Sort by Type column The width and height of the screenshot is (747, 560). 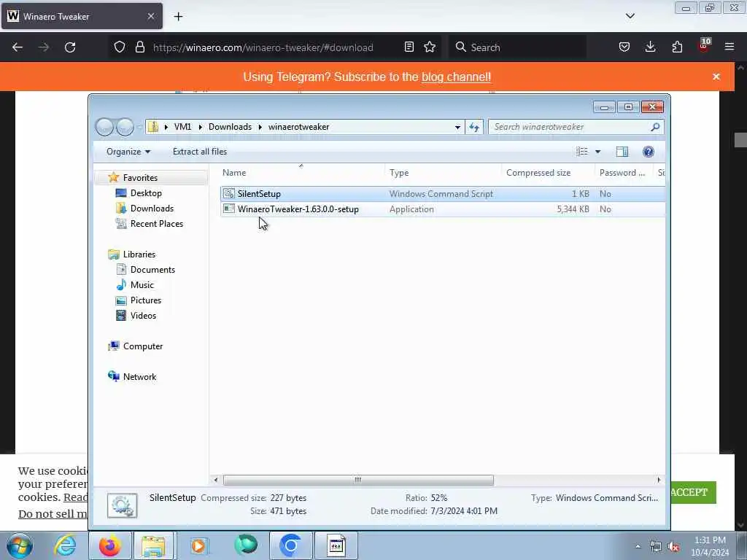tap(443, 172)
